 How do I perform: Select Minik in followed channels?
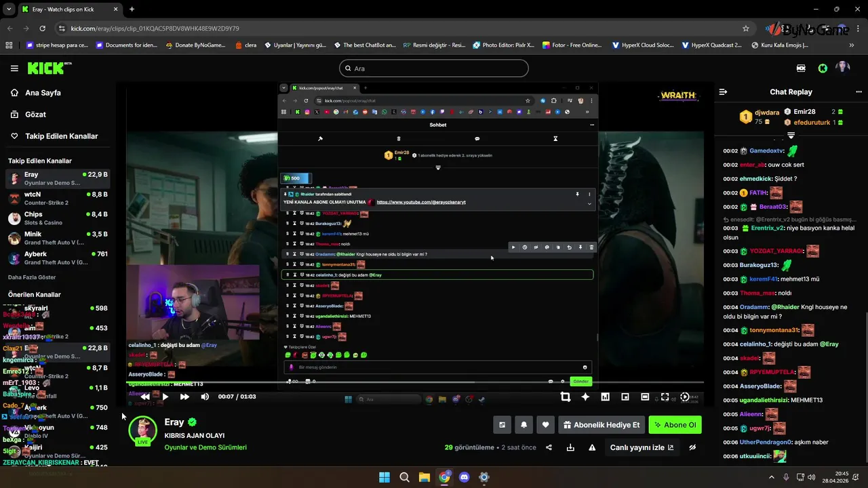click(58, 238)
